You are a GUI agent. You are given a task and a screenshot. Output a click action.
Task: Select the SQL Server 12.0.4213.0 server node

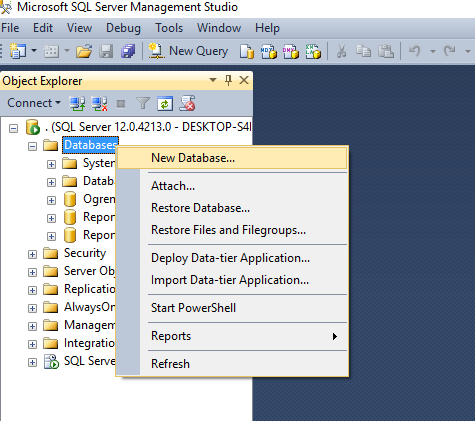pyautogui.click(x=148, y=127)
